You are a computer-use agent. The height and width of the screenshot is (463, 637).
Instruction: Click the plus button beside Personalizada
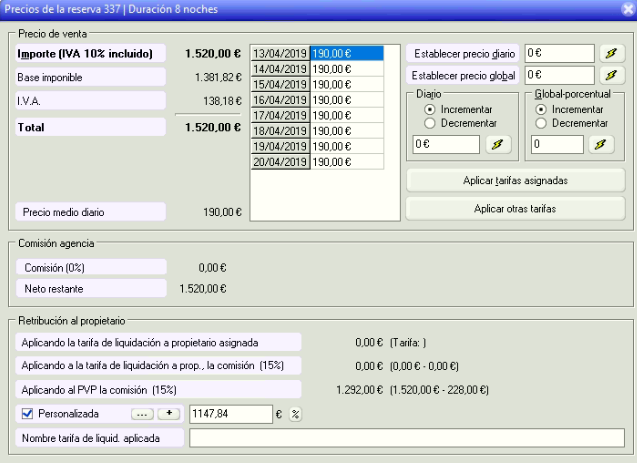coord(170,413)
